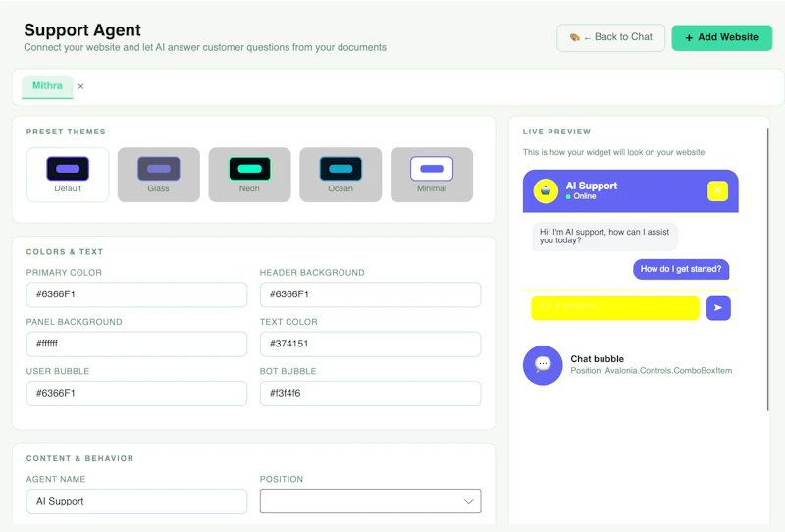
Task: Click the yellow ask-a-question input
Action: (x=615, y=308)
